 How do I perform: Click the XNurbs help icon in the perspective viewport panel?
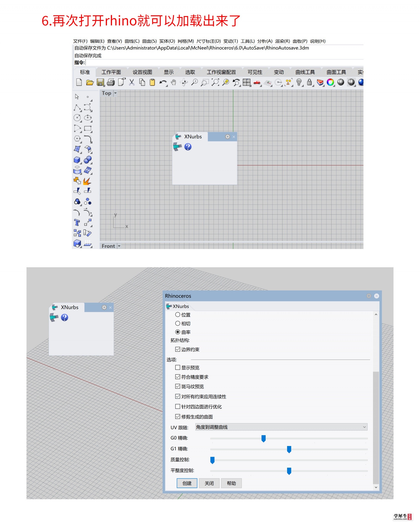pyautogui.click(x=65, y=317)
